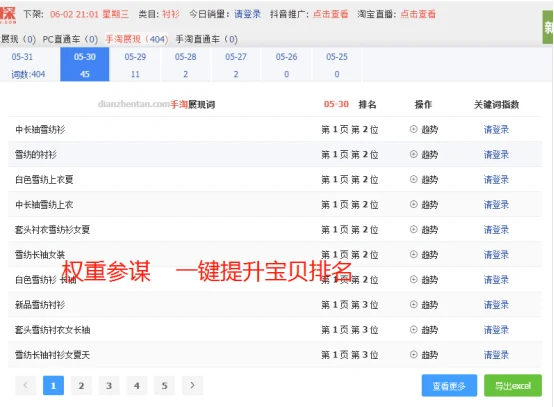Open trend icon for 新品雪纺衬衫 row
554x407 pixels.
(413, 305)
